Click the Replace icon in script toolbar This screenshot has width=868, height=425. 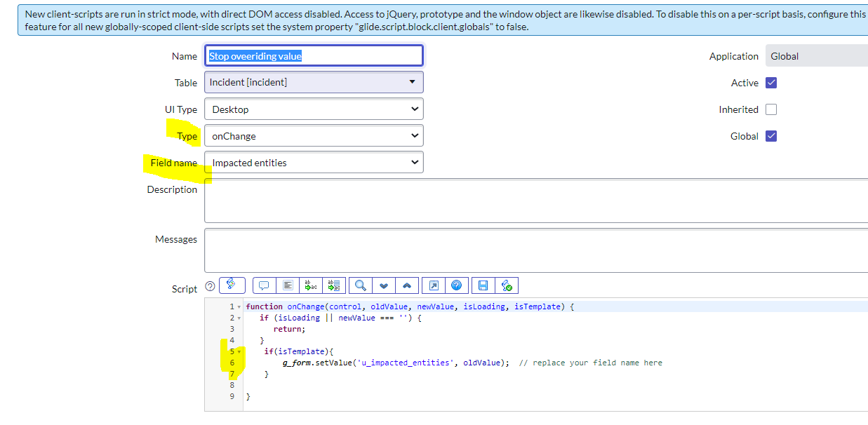point(310,285)
